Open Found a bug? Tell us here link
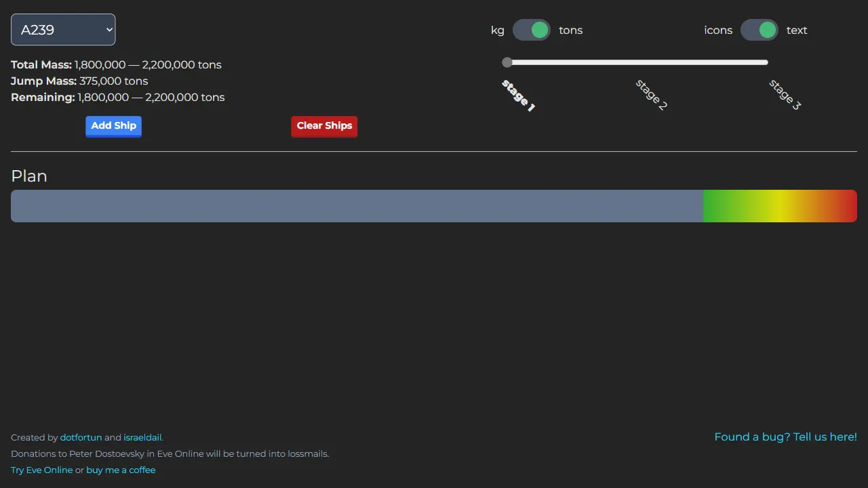The width and height of the screenshot is (868, 488). click(785, 437)
